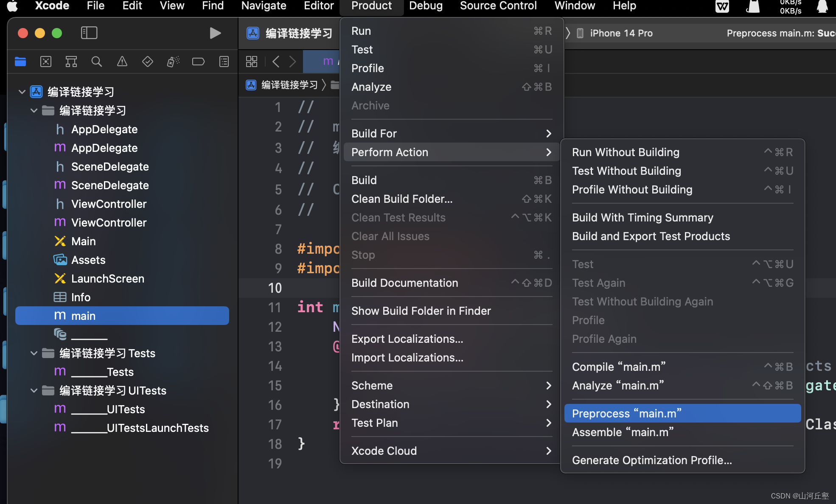Viewport: 836px width, 504px height.
Task: Select ______UITestsLaunchTests file
Action: point(122,428)
